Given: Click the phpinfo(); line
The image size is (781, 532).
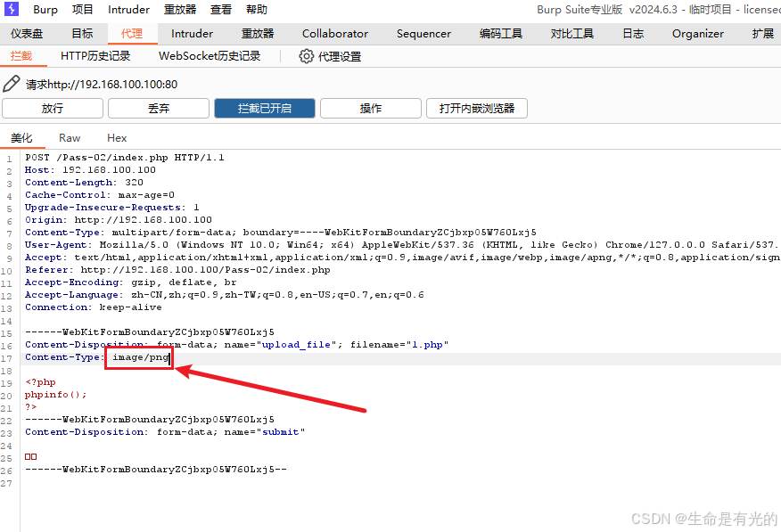Looking at the screenshot, I should coord(56,394).
